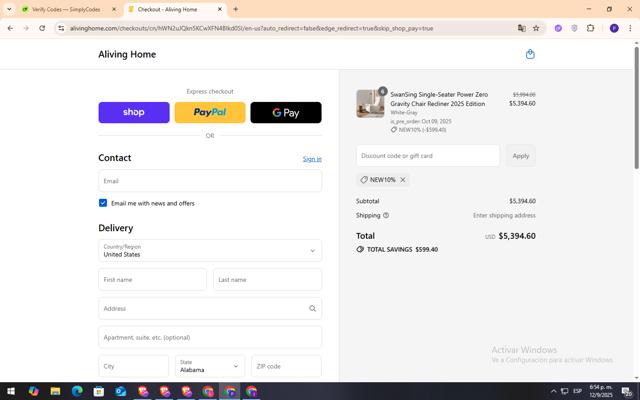The width and height of the screenshot is (640, 400).
Task: Show hidden system tray icons
Action: tap(553, 391)
